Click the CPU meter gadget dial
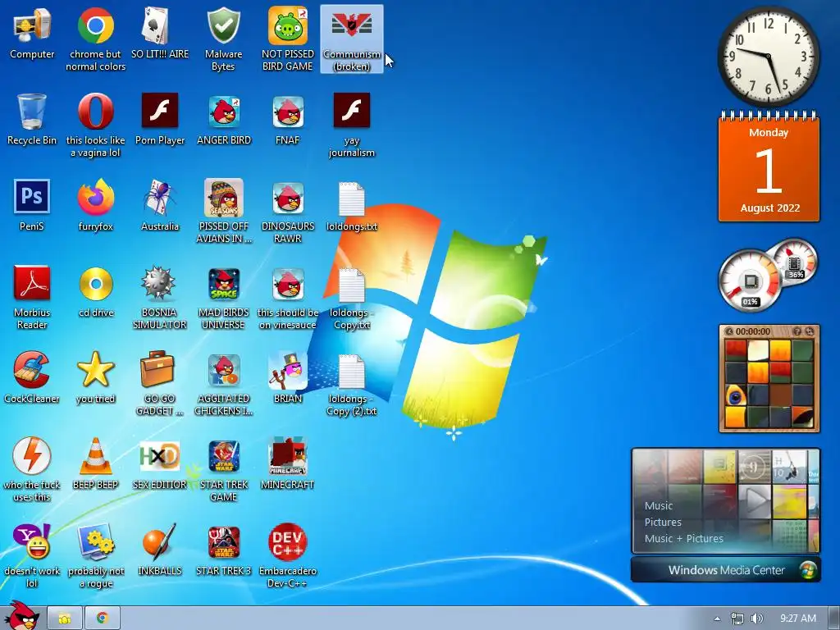The height and width of the screenshot is (630, 840). 751,281
